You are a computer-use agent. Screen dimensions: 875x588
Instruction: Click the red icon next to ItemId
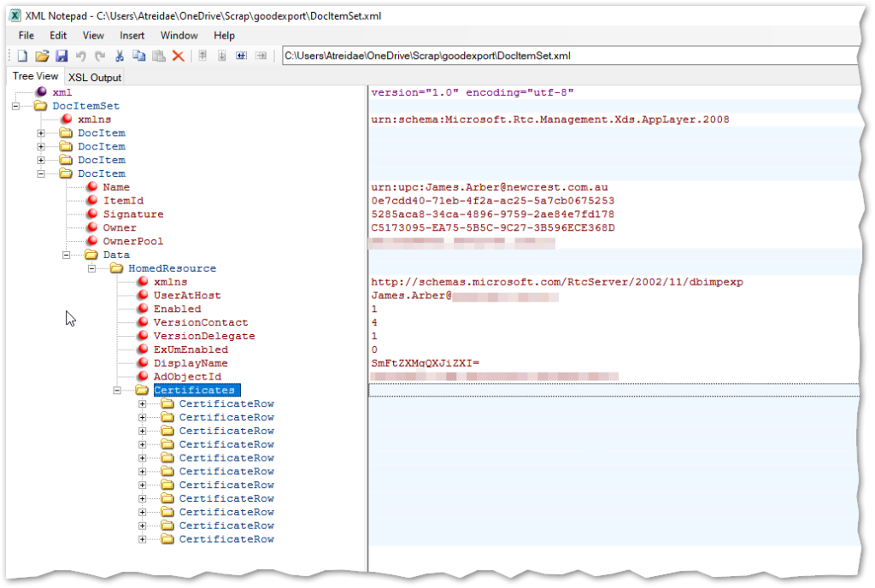[x=92, y=200]
